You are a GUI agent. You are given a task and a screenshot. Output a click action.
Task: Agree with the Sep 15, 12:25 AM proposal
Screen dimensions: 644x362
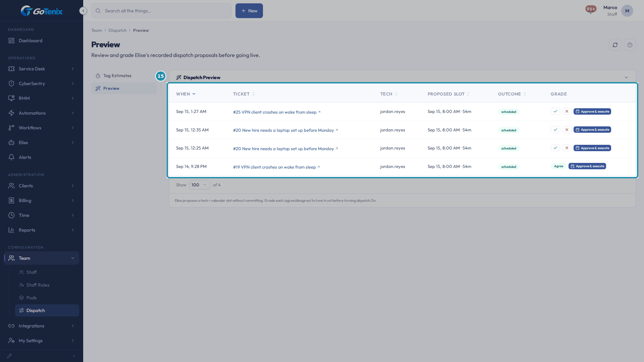(555, 148)
